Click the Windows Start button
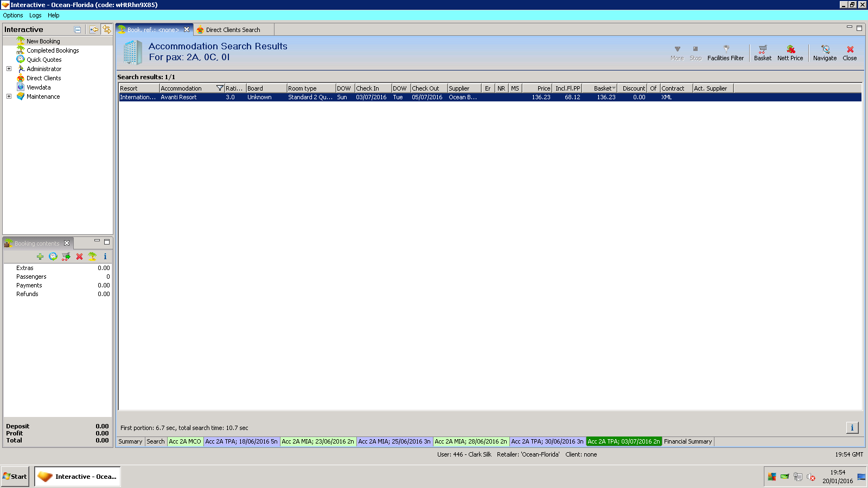 pyautogui.click(x=15, y=477)
